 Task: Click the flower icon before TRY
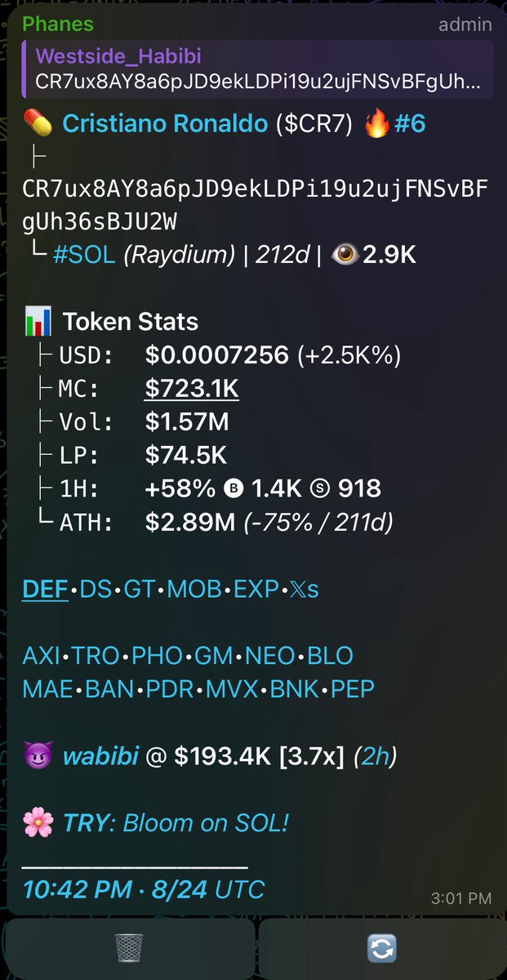pyautogui.click(x=38, y=822)
